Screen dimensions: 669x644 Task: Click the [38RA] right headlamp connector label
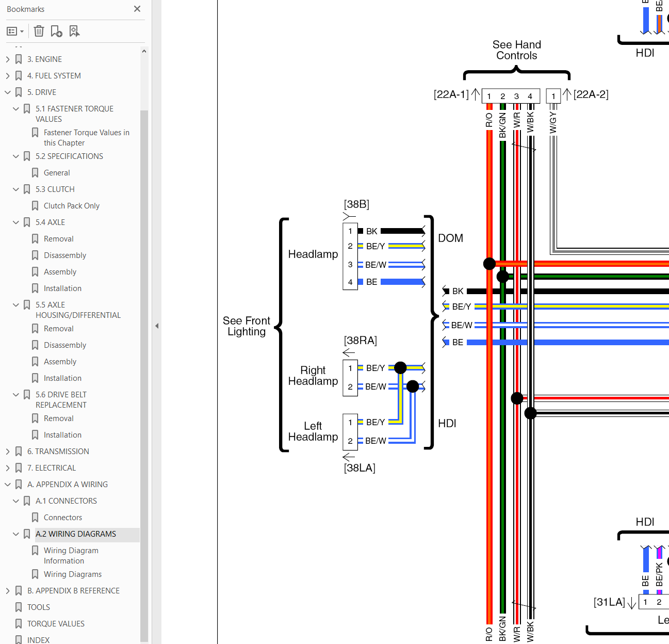tap(361, 341)
